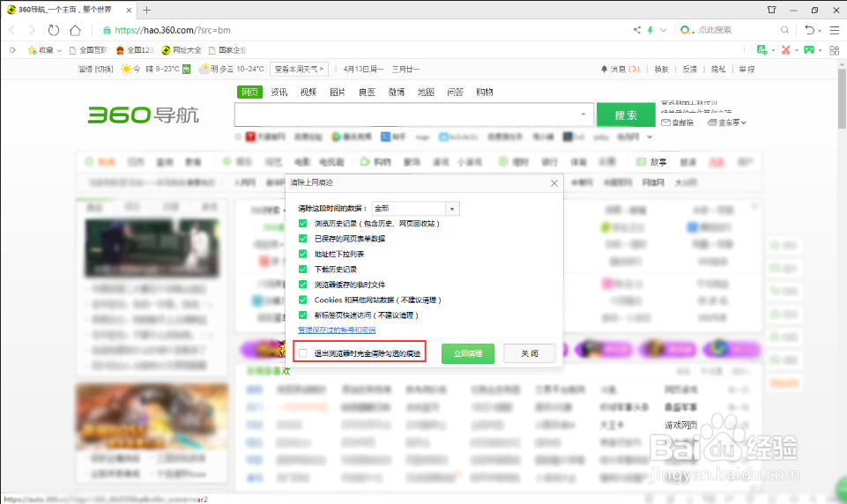Expand the quick links row chevron
The image size is (847, 504).
650,137
